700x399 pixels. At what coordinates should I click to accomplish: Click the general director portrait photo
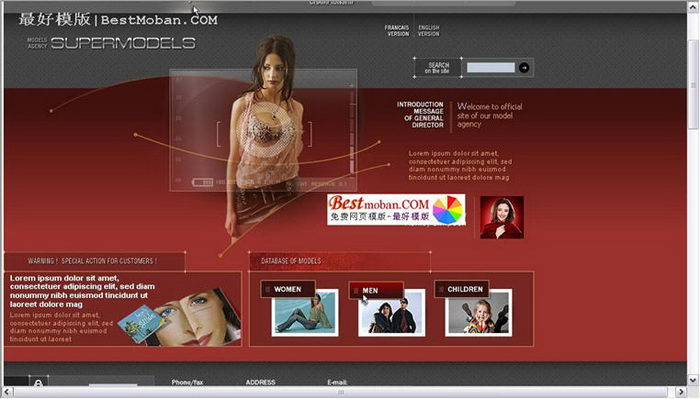click(x=502, y=217)
